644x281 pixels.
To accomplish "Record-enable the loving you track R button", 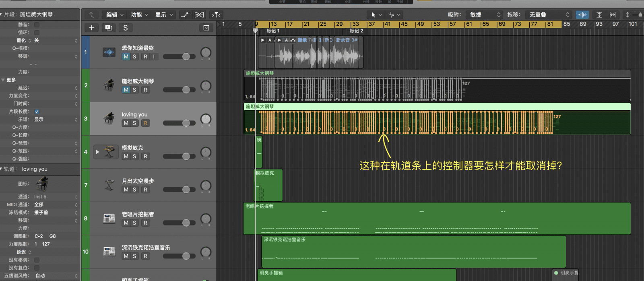I will tap(145, 123).
